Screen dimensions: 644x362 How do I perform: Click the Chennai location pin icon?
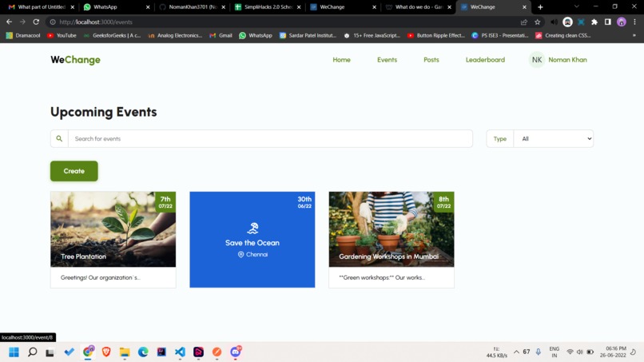tap(241, 254)
